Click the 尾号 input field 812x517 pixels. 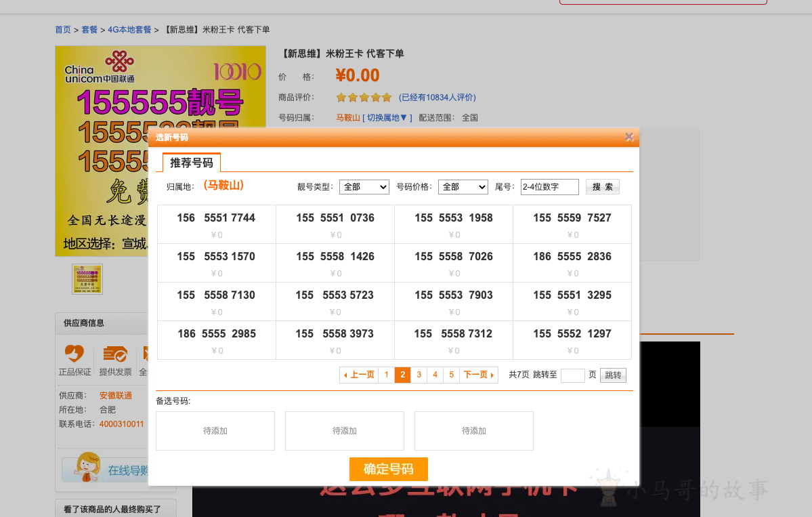[x=549, y=187]
